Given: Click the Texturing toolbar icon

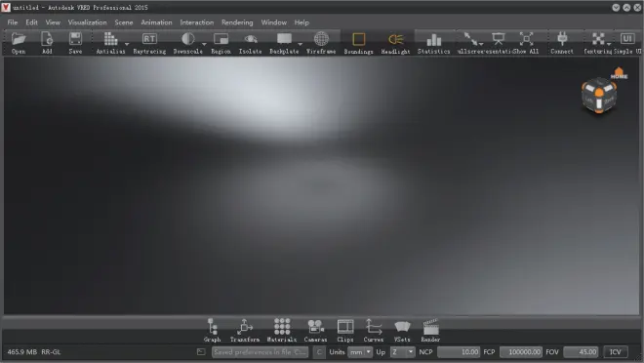Looking at the screenshot, I should pos(598,43).
